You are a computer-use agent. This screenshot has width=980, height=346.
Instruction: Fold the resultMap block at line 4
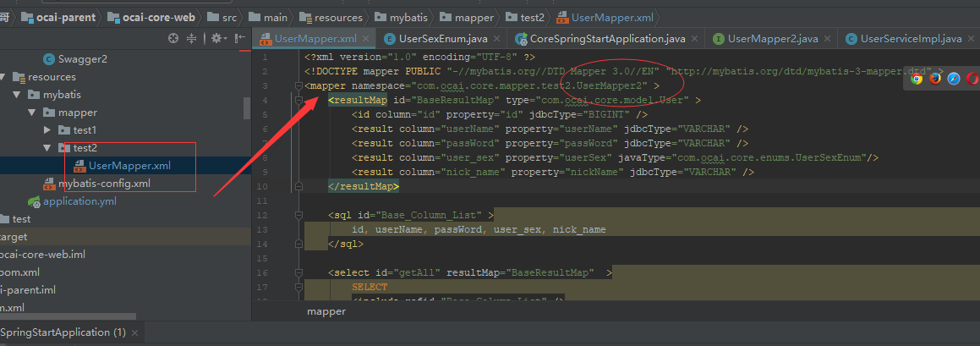coord(298,100)
